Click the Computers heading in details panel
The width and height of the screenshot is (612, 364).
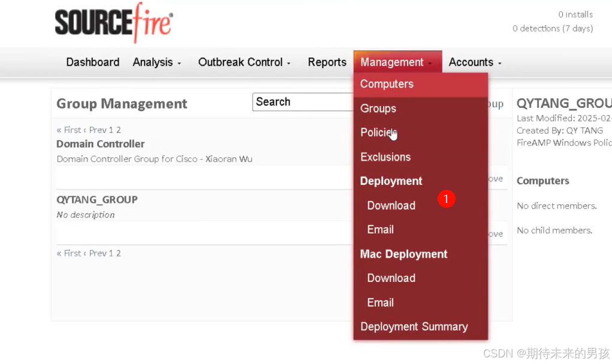pos(543,181)
